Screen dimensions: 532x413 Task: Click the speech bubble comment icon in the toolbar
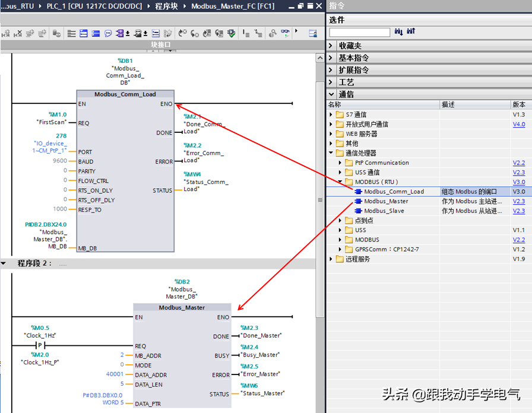coord(108,33)
